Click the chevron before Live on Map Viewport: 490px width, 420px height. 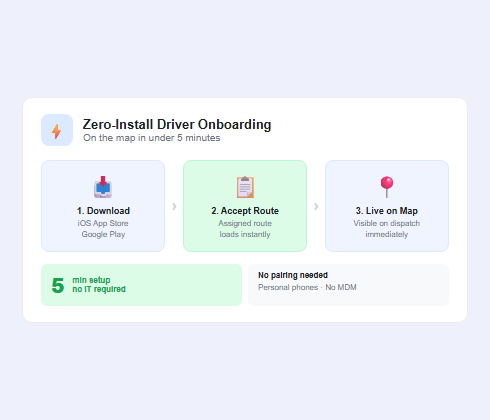(x=316, y=206)
